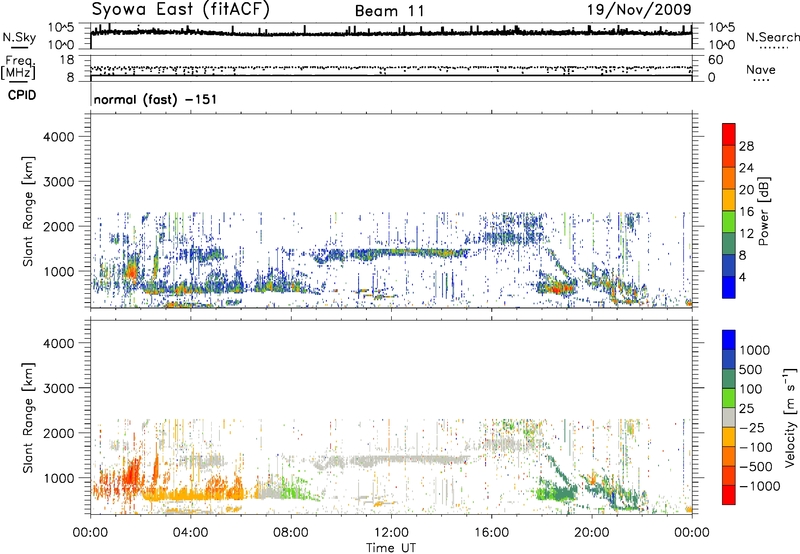Viewport: 800px width, 554px height.
Task: Click '3000' on the power panel range axis
Action: coord(59,182)
